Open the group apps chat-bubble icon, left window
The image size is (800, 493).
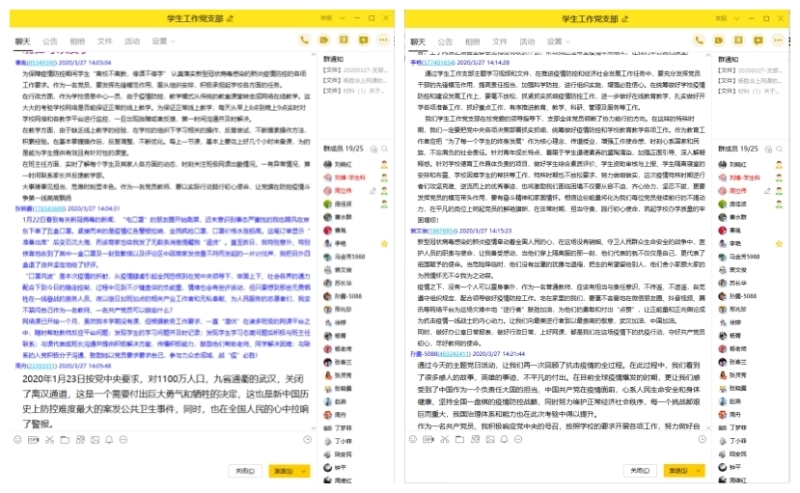pyautogui.click(x=363, y=40)
